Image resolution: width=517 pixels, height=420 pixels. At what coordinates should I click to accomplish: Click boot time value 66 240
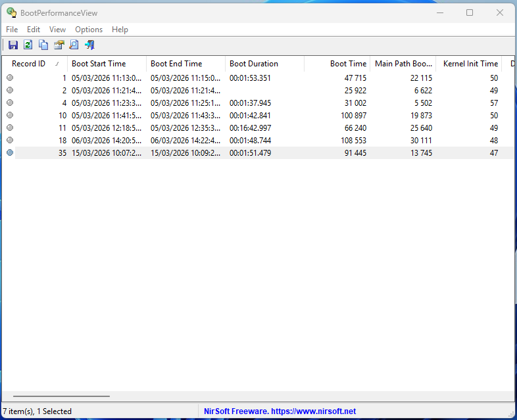pos(355,128)
